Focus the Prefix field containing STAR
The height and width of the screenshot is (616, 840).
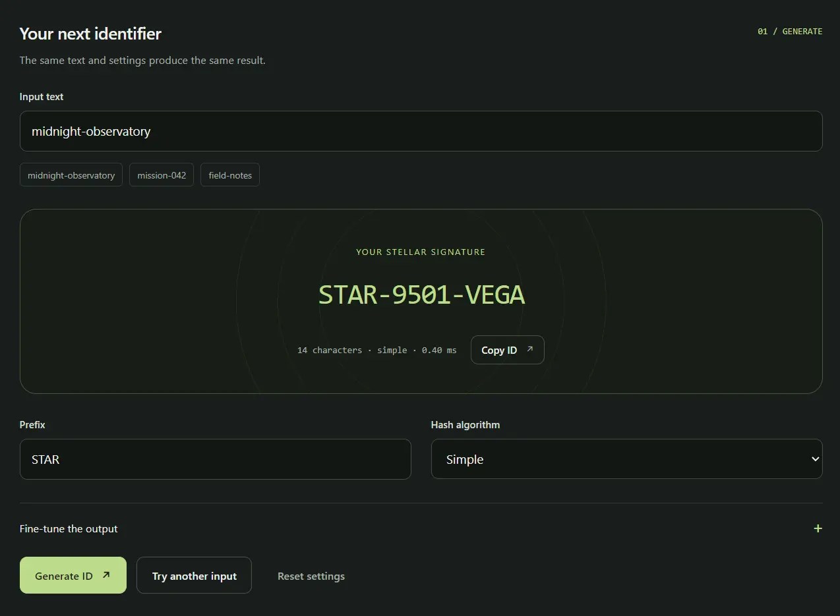click(x=215, y=459)
